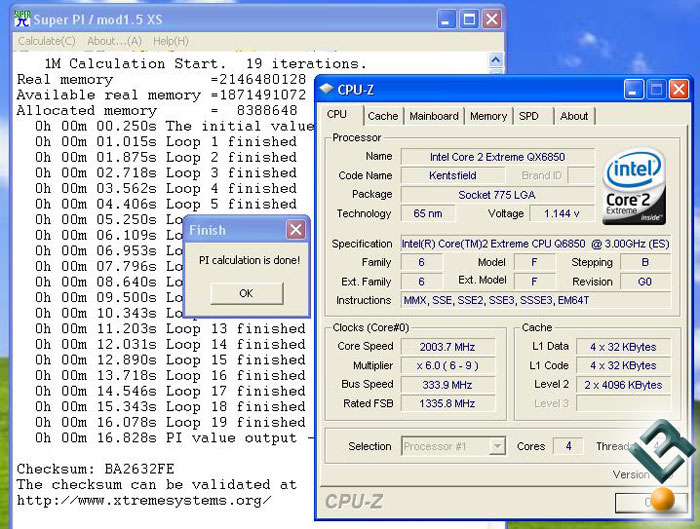700x529 pixels.
Task: Click the Super PI scrollbar up arrow
Action: click(496, 59)
